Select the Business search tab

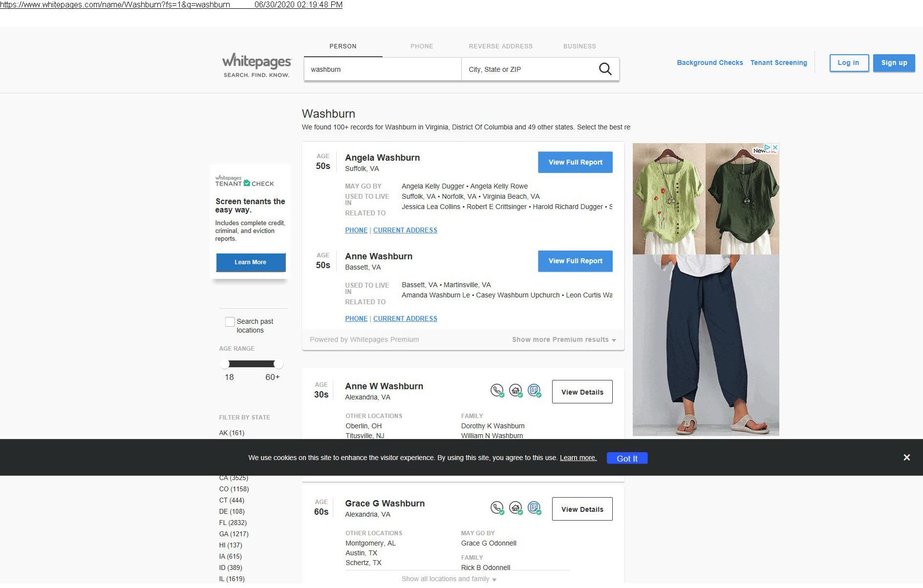(x=579, y=46)
